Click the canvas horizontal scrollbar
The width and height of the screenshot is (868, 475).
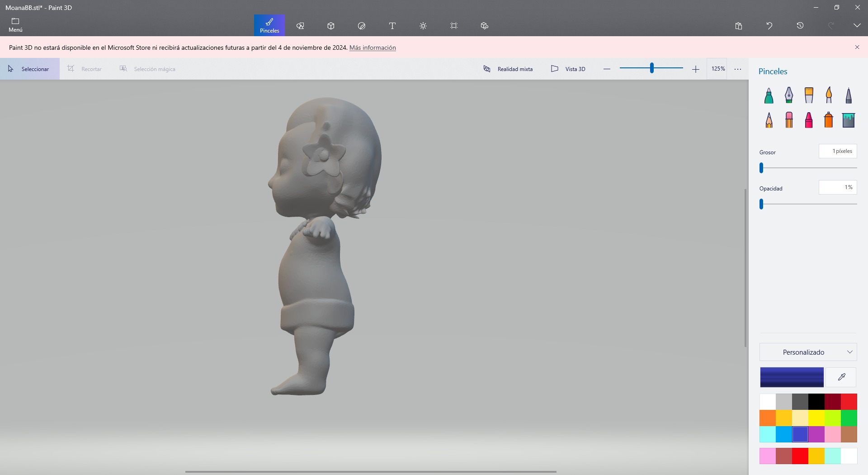point(371,472)
